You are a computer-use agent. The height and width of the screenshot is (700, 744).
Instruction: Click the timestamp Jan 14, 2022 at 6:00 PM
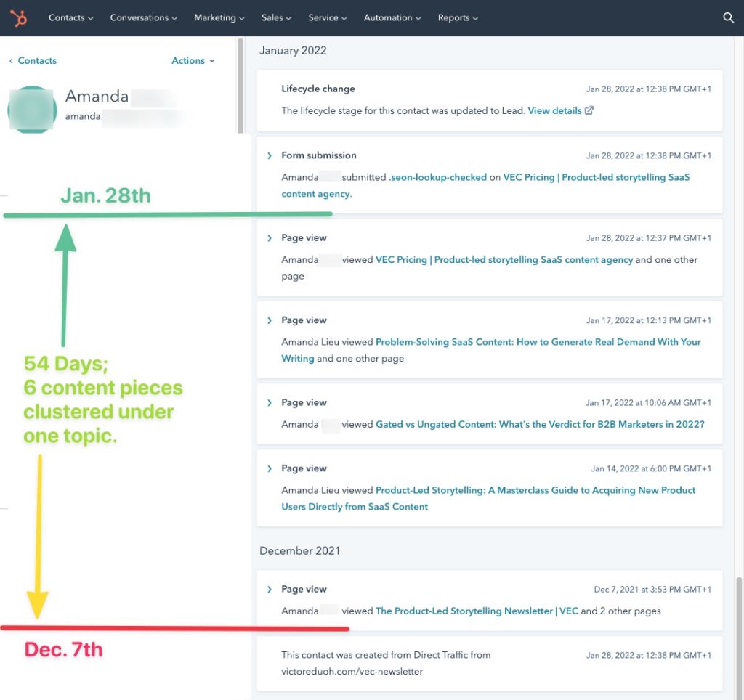(x=651, y=469)
